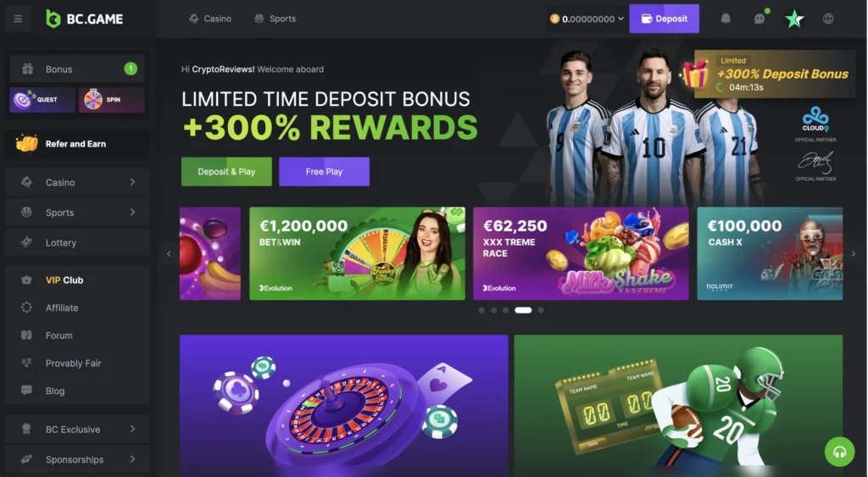Click the BC.GAME logo
This screenshot has width=868, height=477.
[x=84, y=19]
